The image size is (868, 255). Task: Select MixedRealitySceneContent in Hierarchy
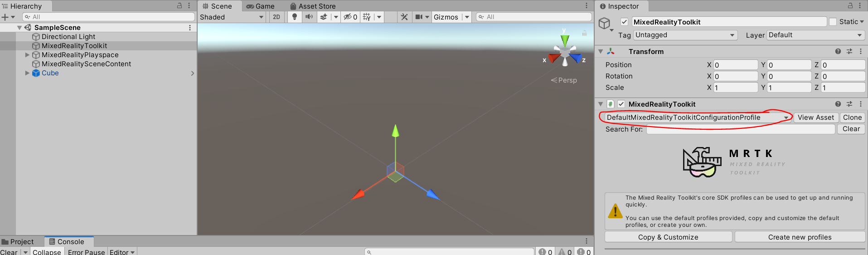(x=86, y=64)
